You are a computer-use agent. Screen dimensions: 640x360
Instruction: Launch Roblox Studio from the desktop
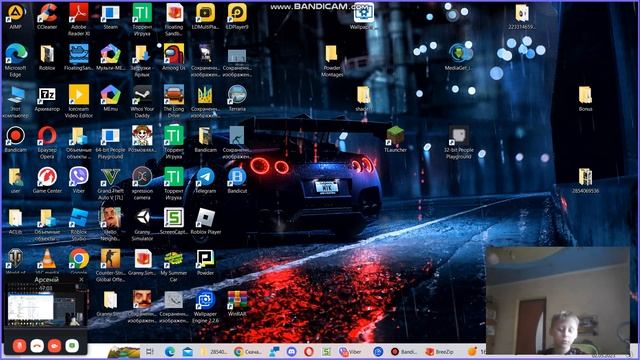[79, 218]
